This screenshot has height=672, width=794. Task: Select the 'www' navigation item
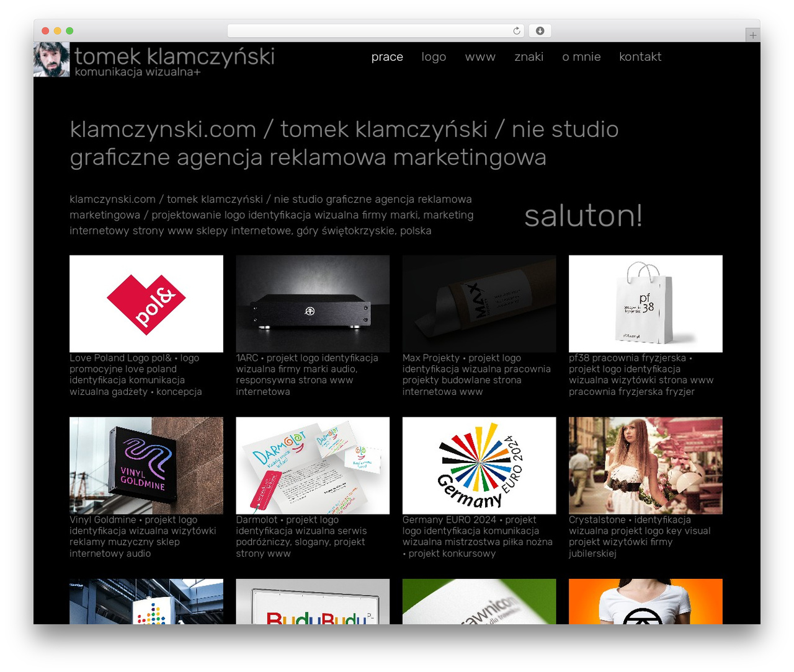480,57
